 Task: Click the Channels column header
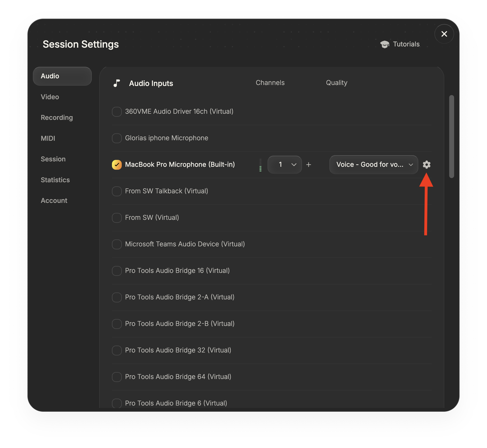[x=270, y=83]
